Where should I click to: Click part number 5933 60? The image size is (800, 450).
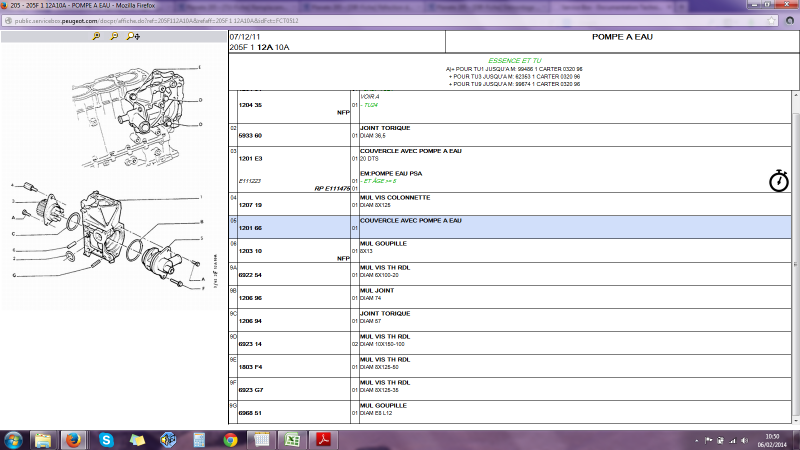click(250, 136)
